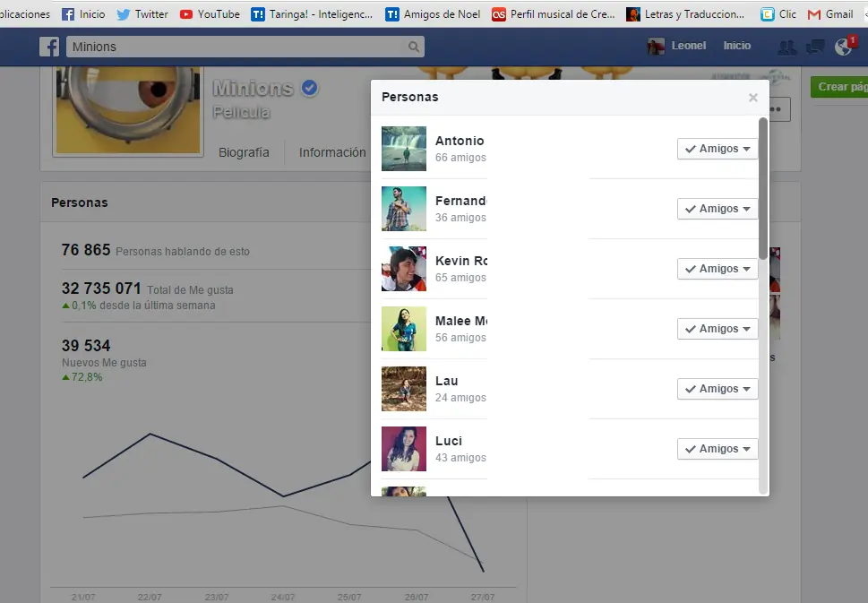Open the Taringa! Inteligencia bookmark
This screenshot has width=868, height=603.
pyautogui.click(x=312, y=14)
